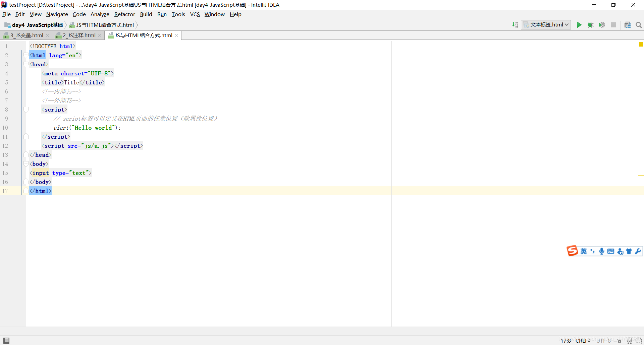
Task: Change CRLF line separator in status bar
Action: [583, 341]
